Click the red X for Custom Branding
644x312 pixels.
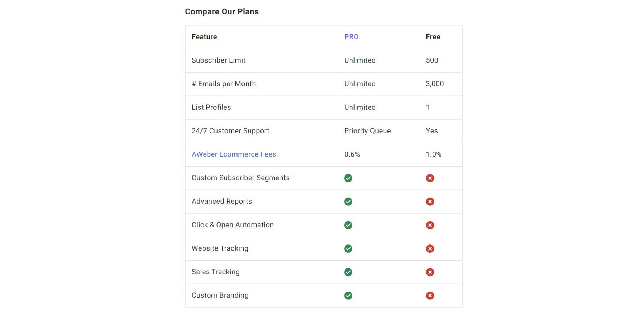coord(430,296)
